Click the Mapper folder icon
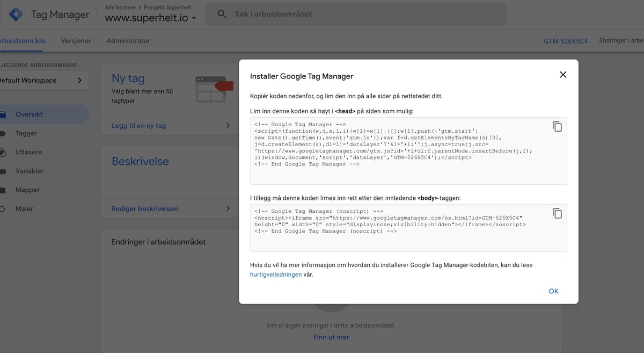Viewport: 644px width, 353px height. (3, 190)
